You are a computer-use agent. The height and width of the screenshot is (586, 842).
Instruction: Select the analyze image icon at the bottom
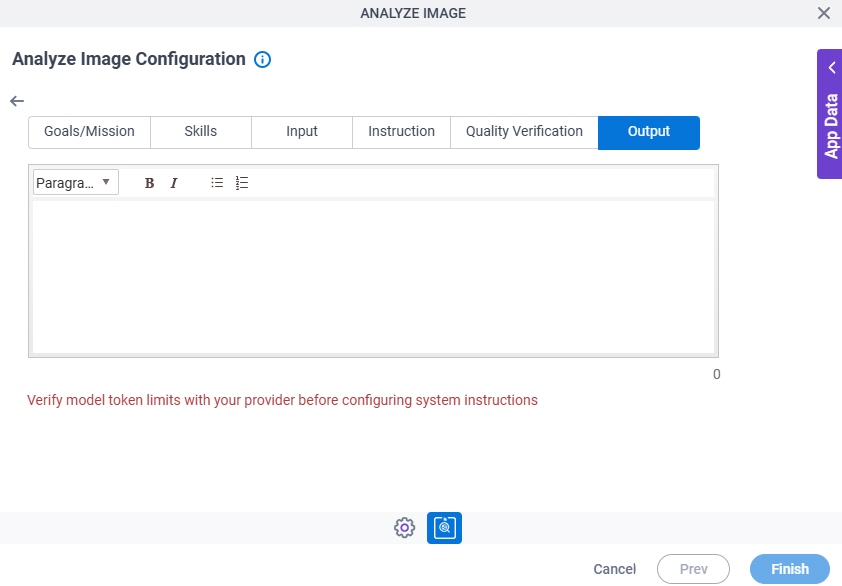point(444,527)
